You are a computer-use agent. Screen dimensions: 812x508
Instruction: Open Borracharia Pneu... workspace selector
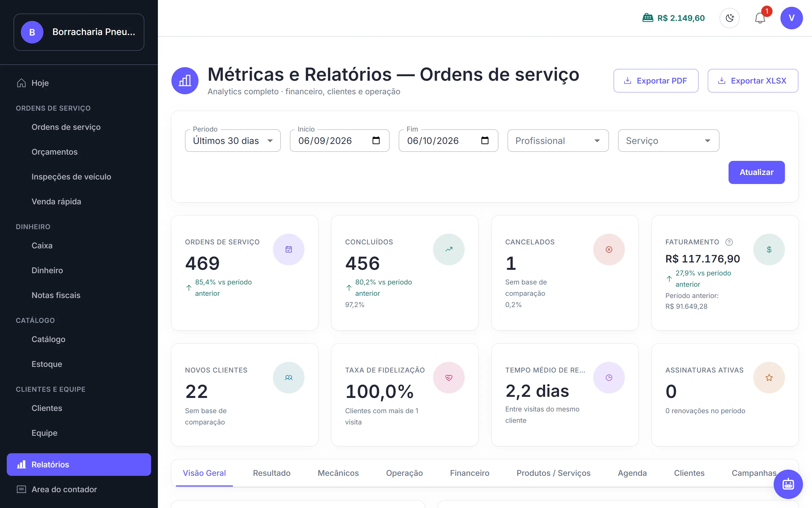click(79, 32)
